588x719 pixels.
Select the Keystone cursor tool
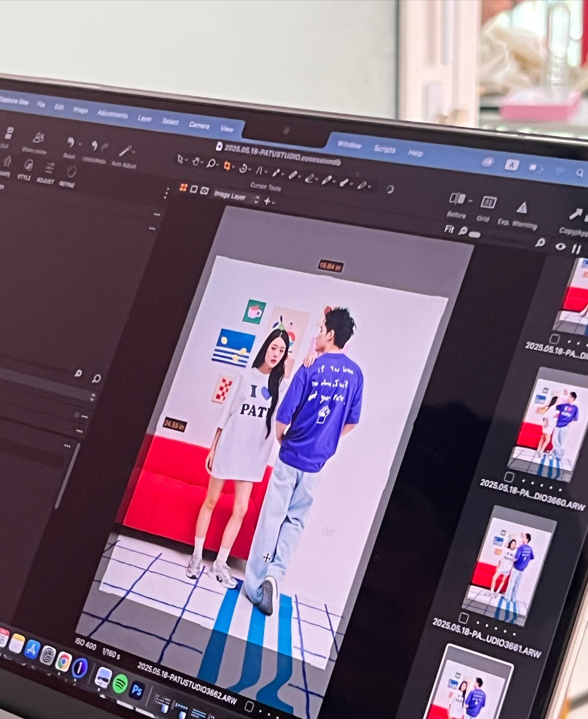pyautogui.click(x=260, y=170)
